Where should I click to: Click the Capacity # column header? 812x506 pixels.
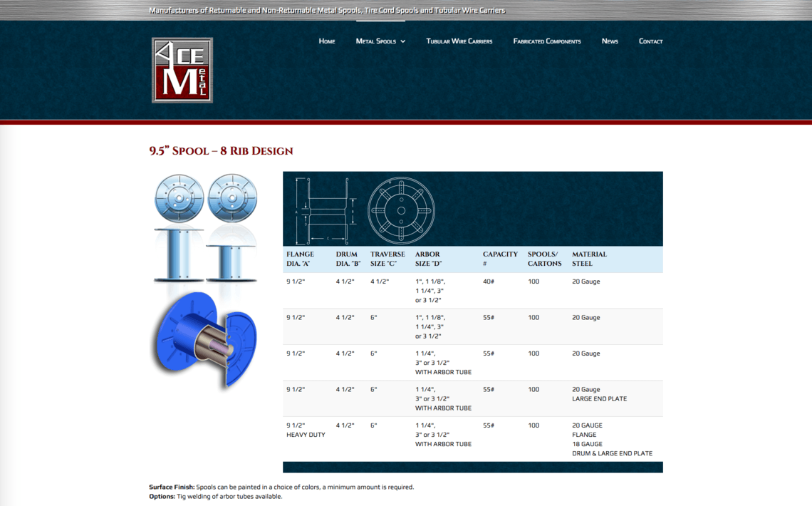click(500, 259)
